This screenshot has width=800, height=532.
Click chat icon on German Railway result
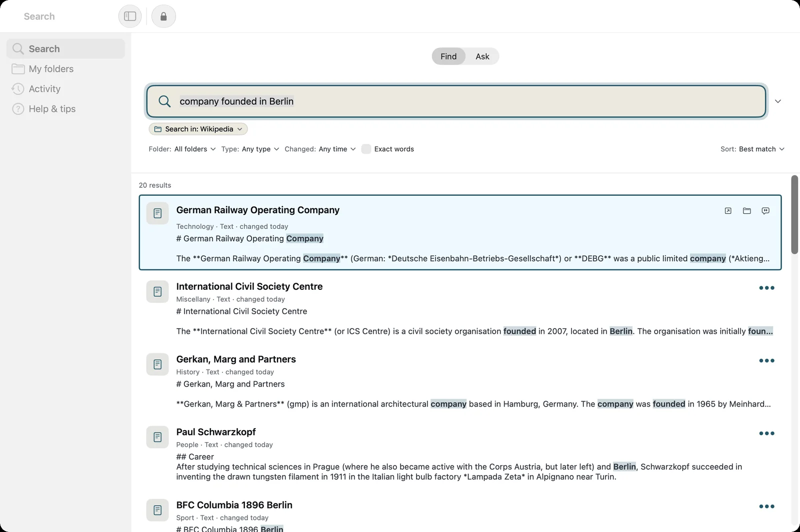765,211
